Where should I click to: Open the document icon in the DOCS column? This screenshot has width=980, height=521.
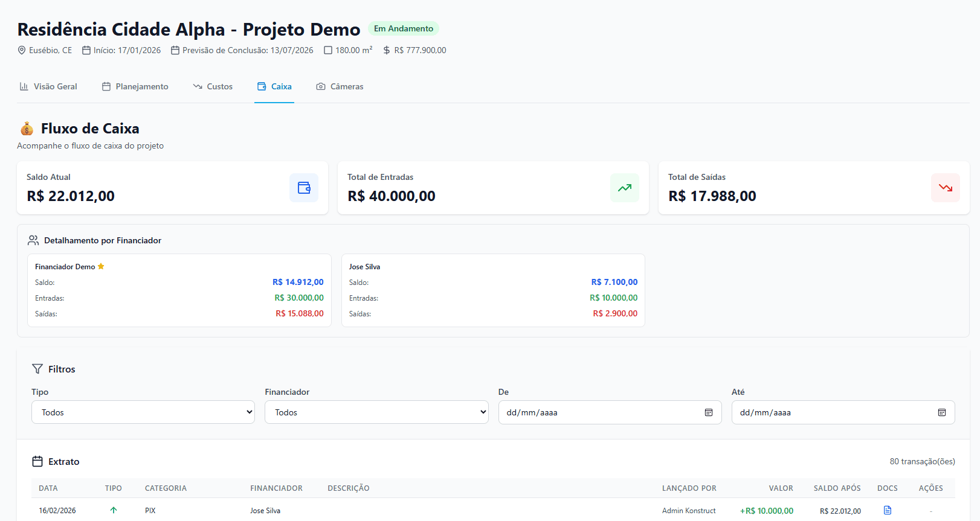click(887, 510)
